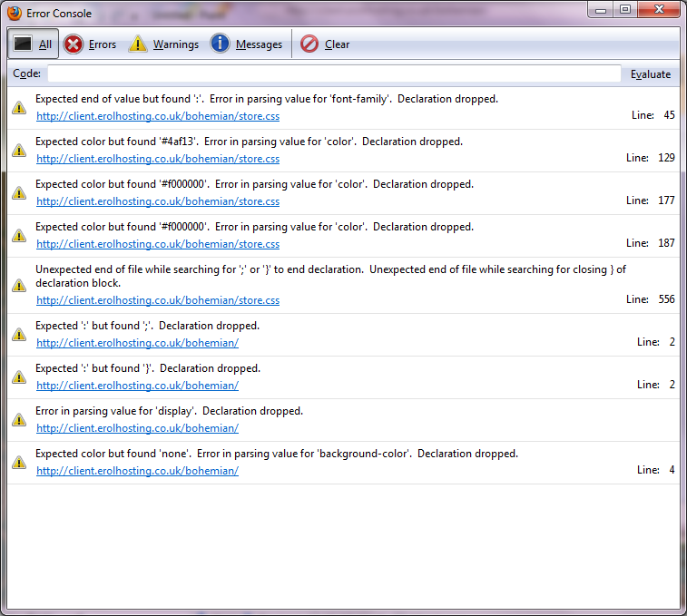
Task: Click the "Line: 4" label
Action: pyautogui.click(x=655, y=470)
